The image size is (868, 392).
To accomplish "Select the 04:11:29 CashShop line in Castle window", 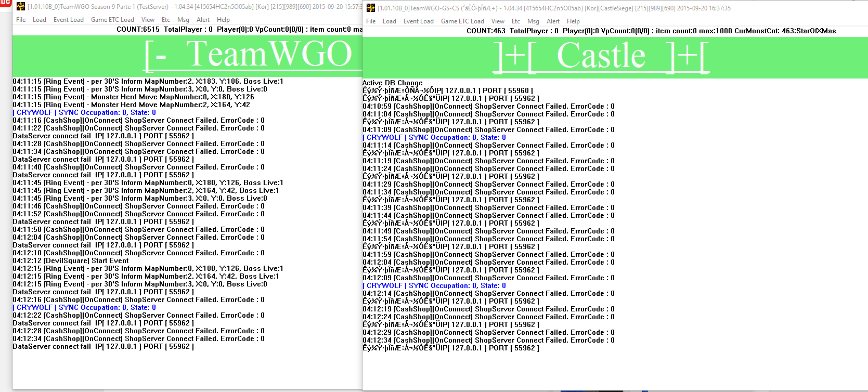I will pyautogui.click(x=488, y=184).
